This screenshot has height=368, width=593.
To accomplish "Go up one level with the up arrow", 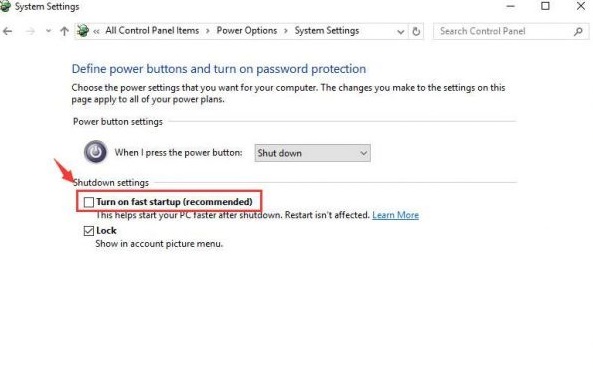I will [64, 31].
